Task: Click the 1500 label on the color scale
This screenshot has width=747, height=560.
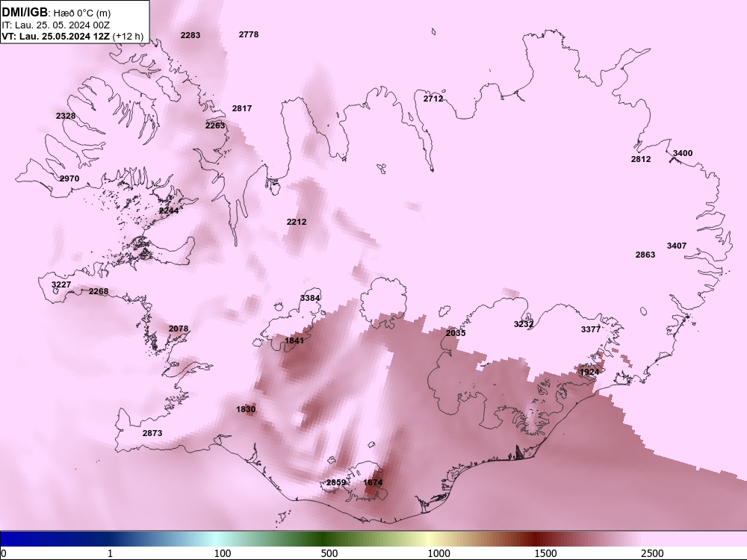Action: (x=545, y=553)
